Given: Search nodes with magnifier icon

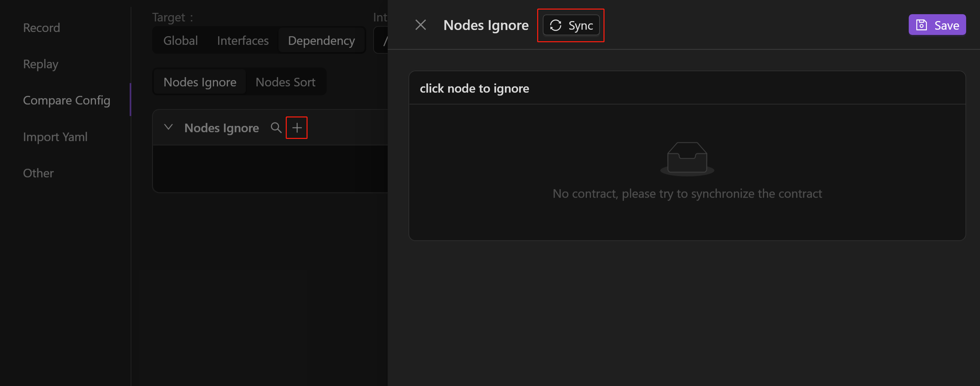Looking at the screenshot, I should [276, 128].
